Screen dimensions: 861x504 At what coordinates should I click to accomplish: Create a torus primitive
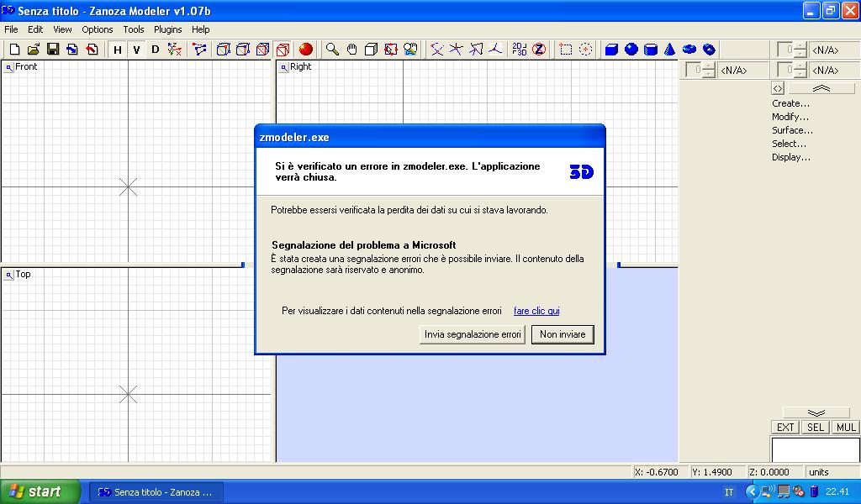tap(689, 50)
